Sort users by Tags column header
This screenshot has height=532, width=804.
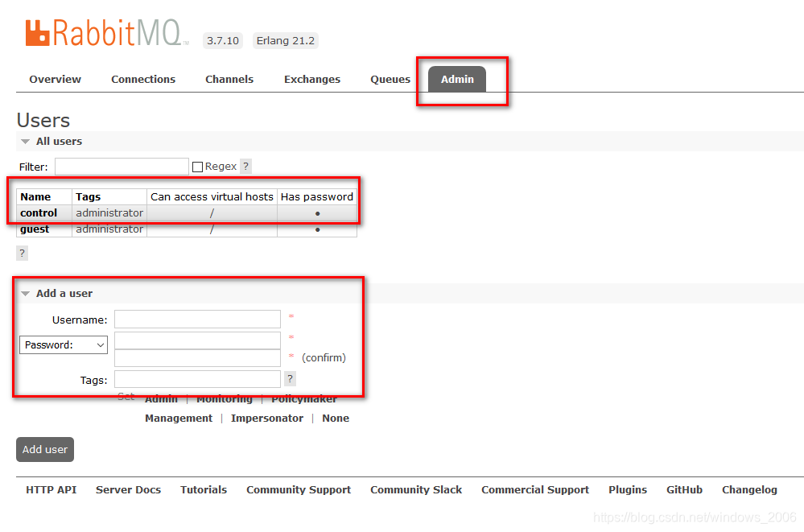tap(89, 196)
